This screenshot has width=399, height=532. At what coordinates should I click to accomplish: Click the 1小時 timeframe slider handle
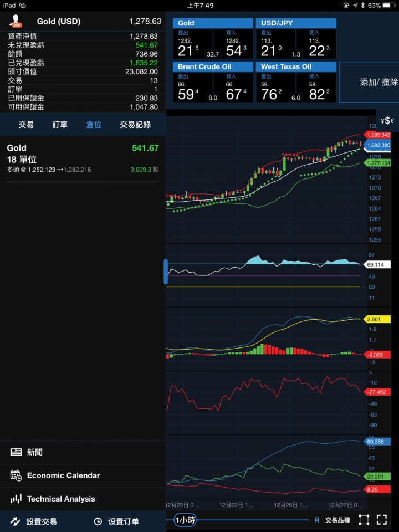(x=185, y=520)
